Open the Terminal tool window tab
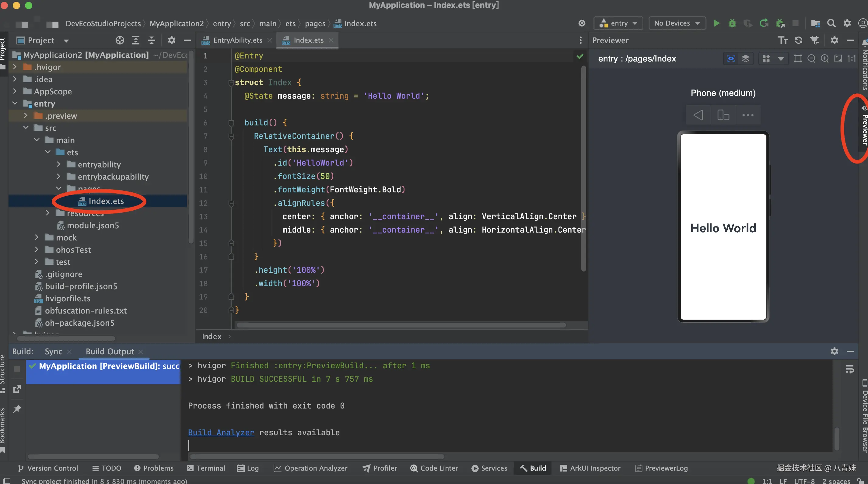868x484 pixels. click(206, 468)
